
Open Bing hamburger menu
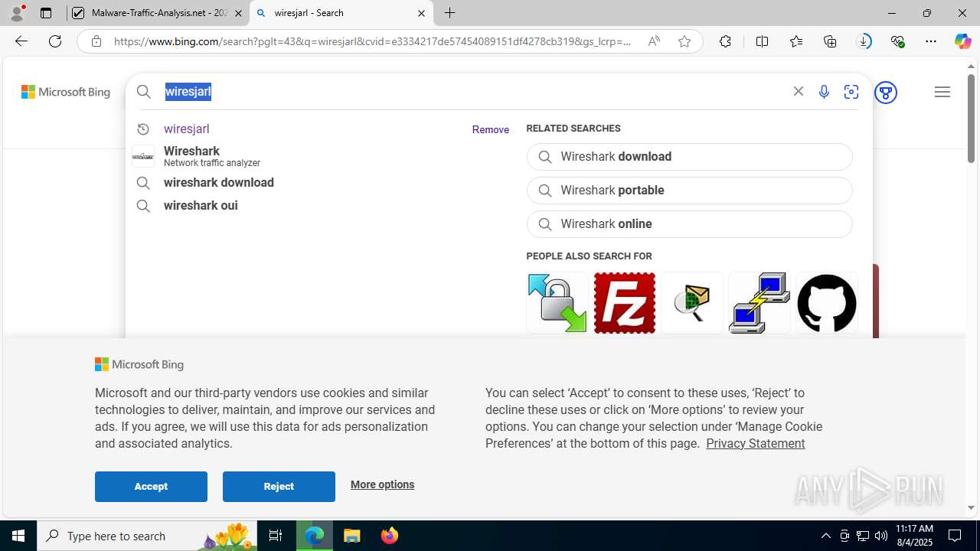pyautogui.click(x=942, y=92)
